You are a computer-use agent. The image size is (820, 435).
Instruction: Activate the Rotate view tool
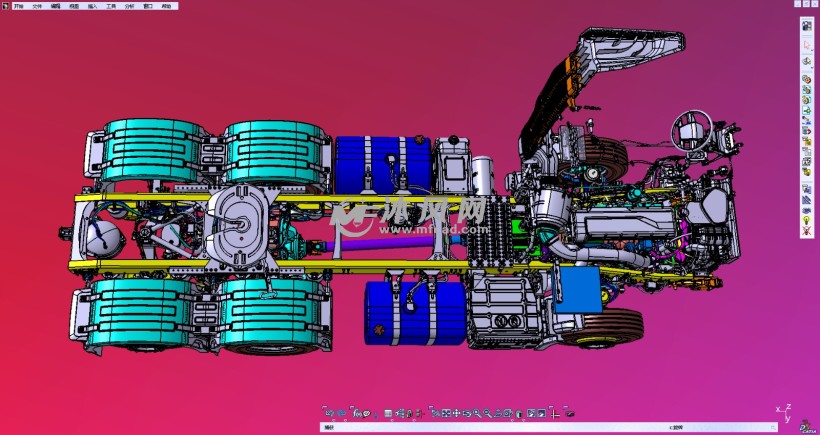tap(467, 413)
